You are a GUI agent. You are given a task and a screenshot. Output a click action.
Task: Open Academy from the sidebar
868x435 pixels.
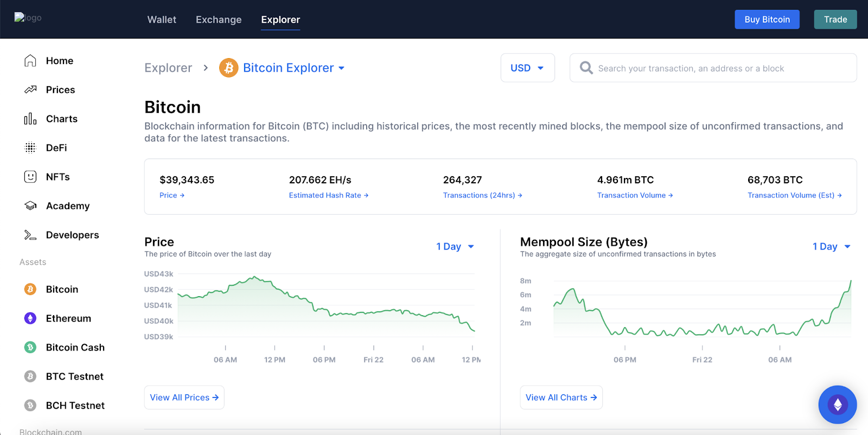(x=68, y=206)
